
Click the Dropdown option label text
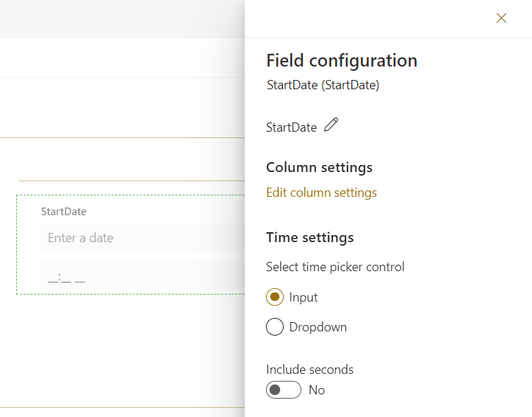pos(318,327)
